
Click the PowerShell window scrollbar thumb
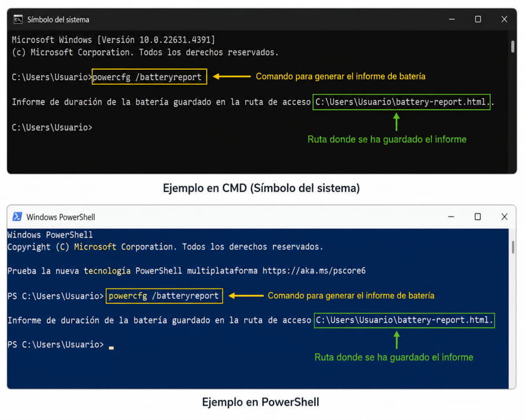(x=513, y=247)
